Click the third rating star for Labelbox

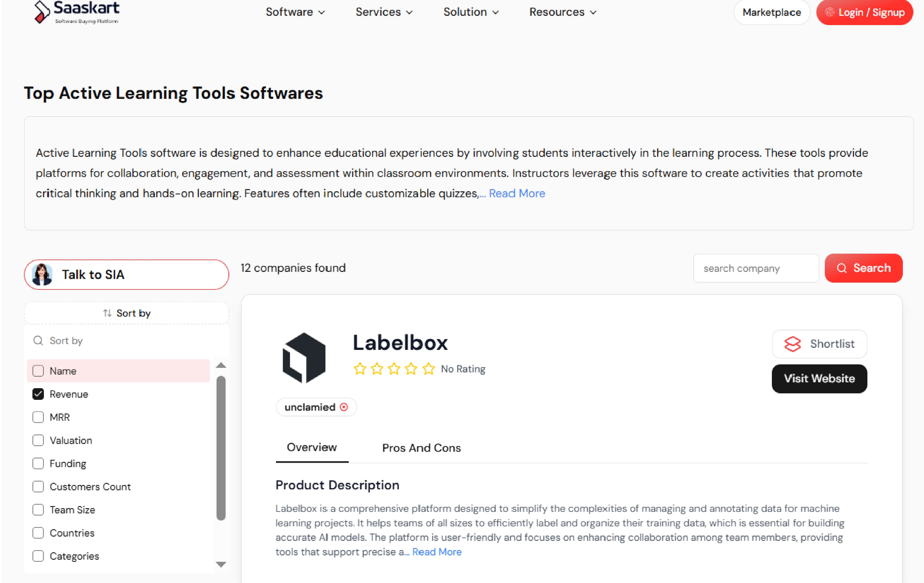point(394,369)
